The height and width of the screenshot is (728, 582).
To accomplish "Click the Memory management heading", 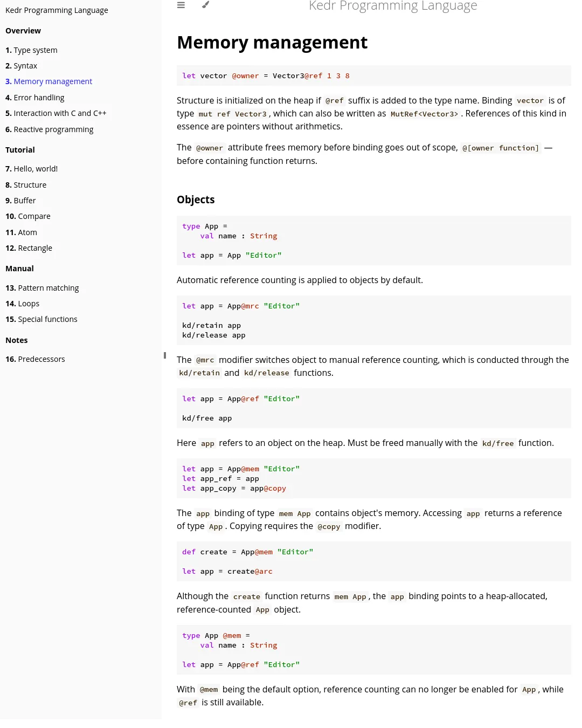I will tap(272, 43).
